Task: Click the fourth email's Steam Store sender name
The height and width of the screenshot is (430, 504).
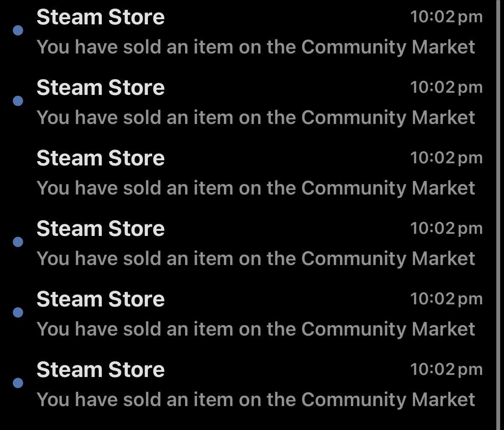Action: pos(100,229)
